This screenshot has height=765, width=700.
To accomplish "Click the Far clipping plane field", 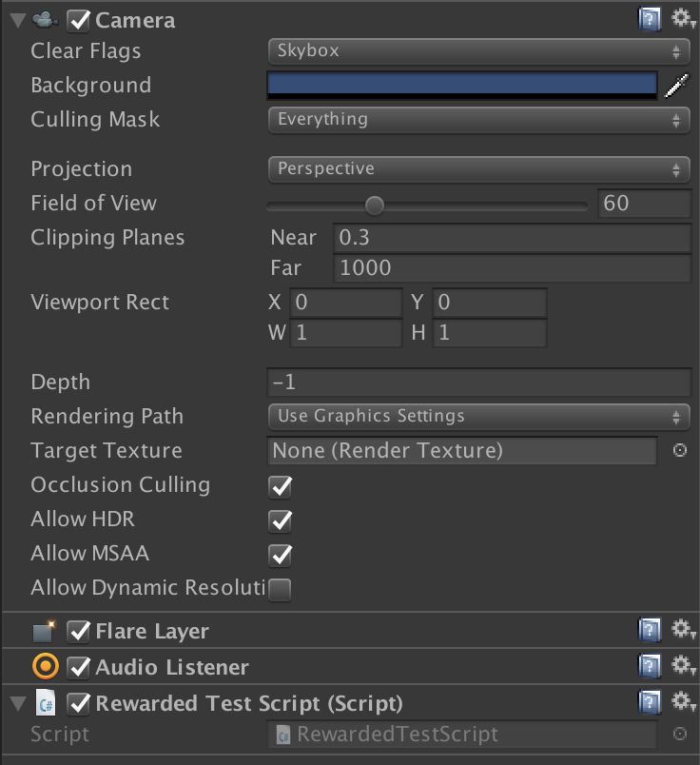I will 512,268.
